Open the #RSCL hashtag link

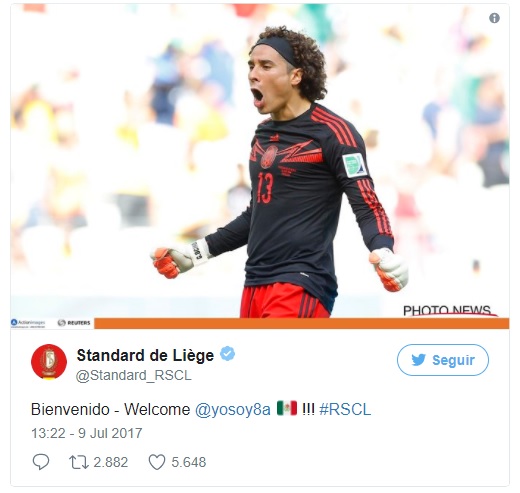[x=345, y=409]
